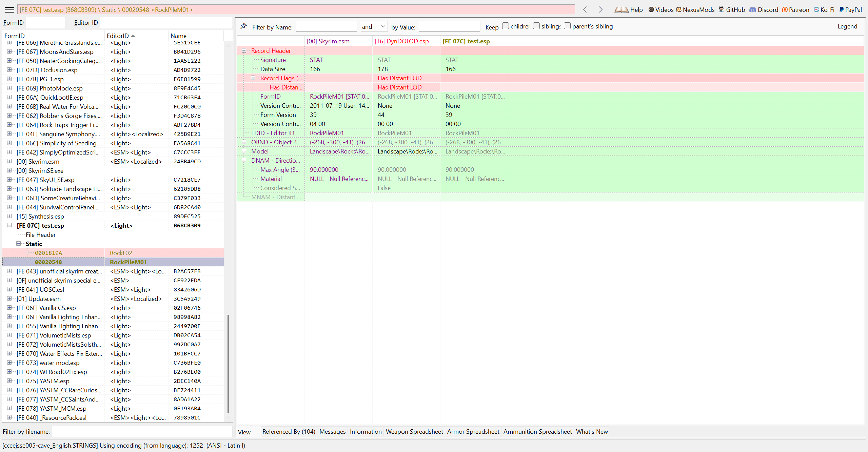Image resolution: width=868 pixels, height=452 pixels.
Task: Open the Discord link icon
Action: pyautogui.click(x=752, y=9)
